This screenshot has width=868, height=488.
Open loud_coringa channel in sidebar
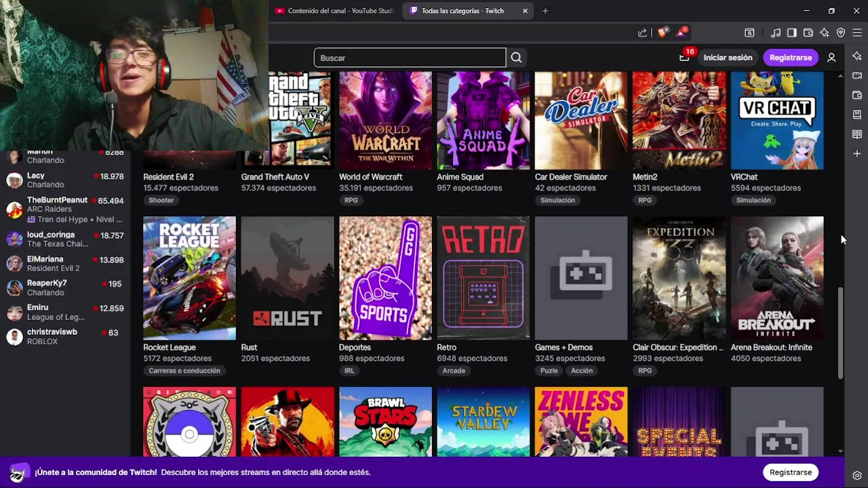pos(65,239)
